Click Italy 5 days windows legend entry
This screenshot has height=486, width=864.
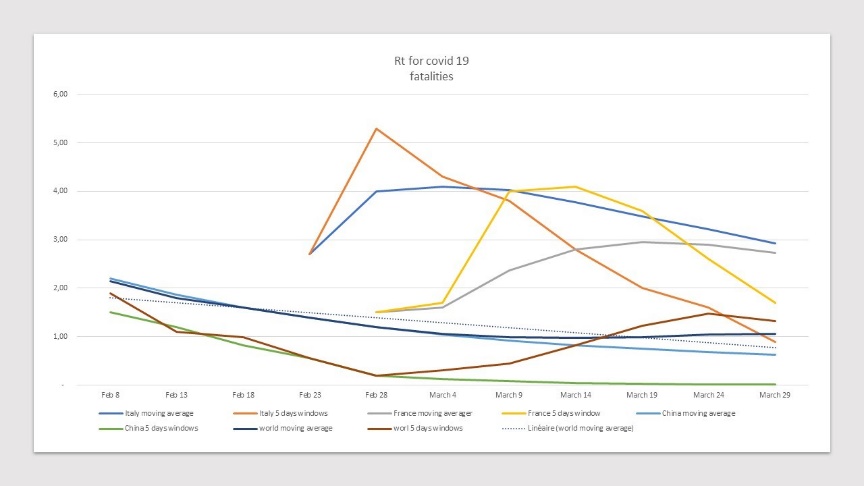280,413
